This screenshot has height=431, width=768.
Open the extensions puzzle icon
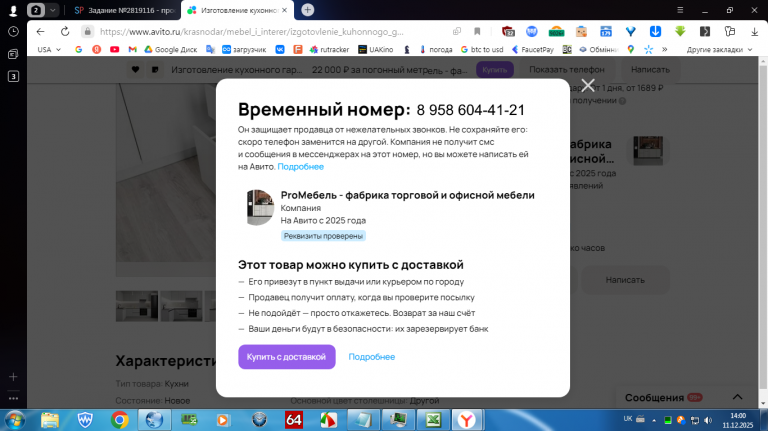[x=730, y=31]
